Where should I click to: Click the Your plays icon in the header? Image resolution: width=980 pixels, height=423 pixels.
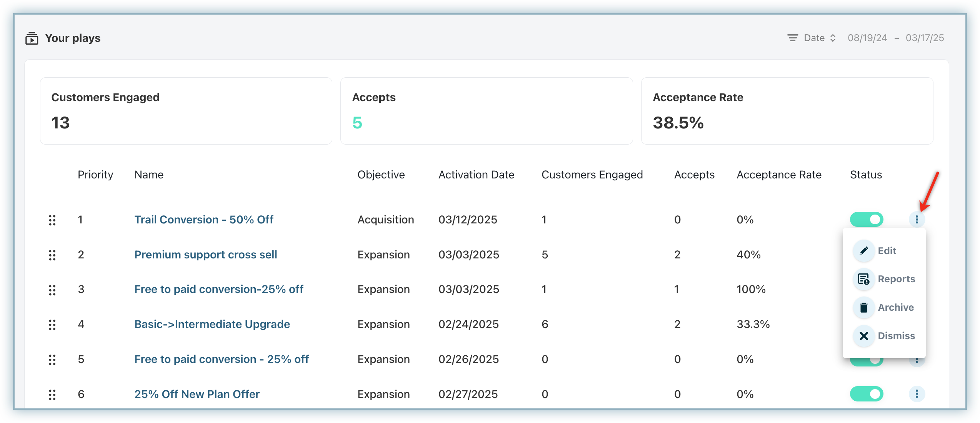(32, 38)
